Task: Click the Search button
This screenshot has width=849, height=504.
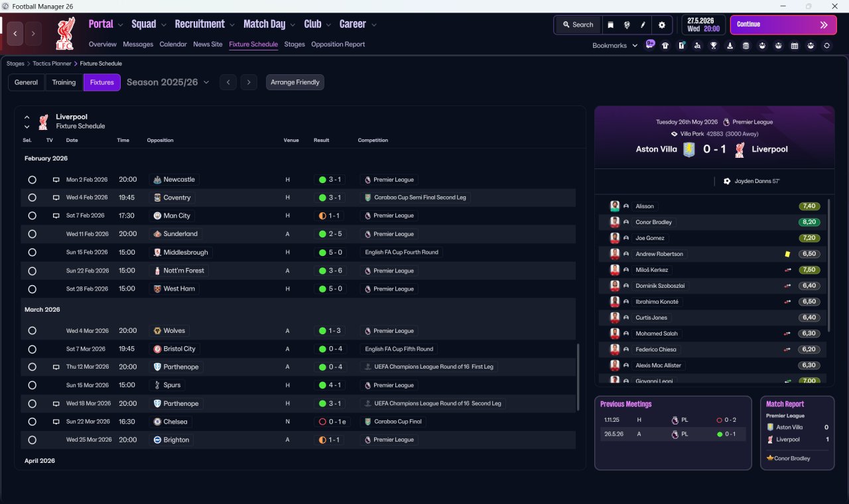Action: (x=578, y=25)
